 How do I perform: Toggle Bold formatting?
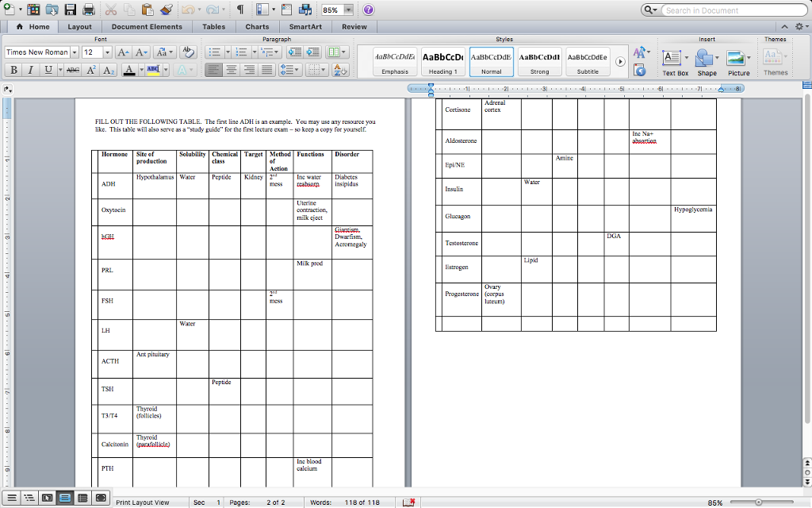(13, 70)
